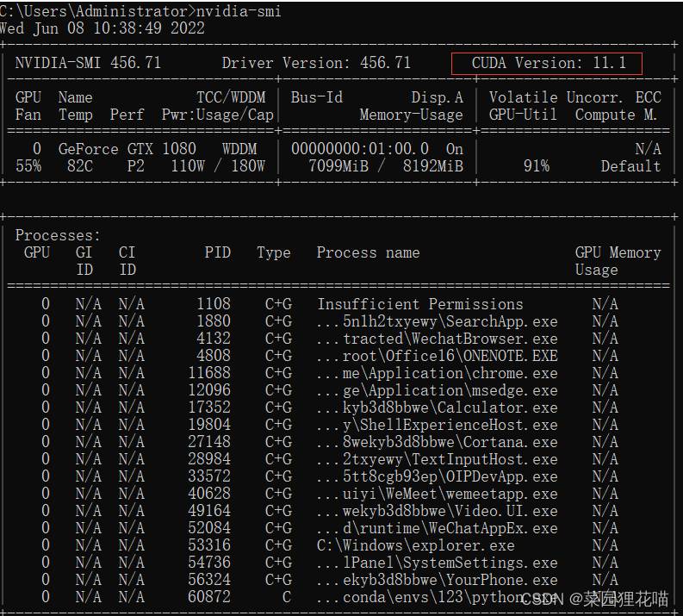Click the date line 'Wed Jun 08 10:38:49 2022'
The width and height of the screenshot is (683, 616).
pyautogui.click(x=102, y=28)
